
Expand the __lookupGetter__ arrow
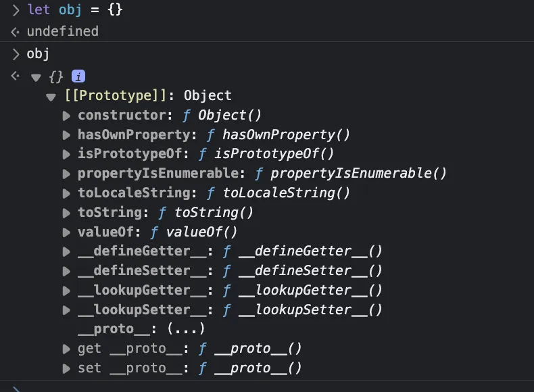pyautogui.click(x=66, y=291)
